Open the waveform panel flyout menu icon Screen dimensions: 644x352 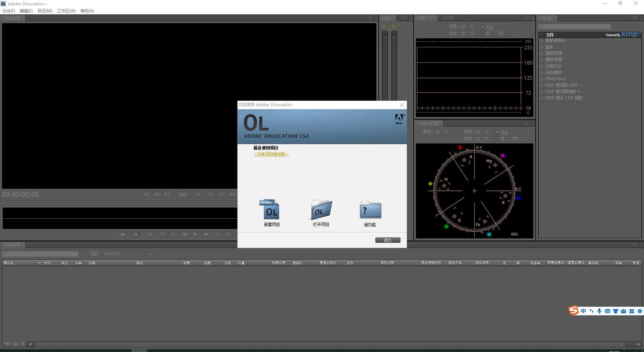(x=527, y=18)
